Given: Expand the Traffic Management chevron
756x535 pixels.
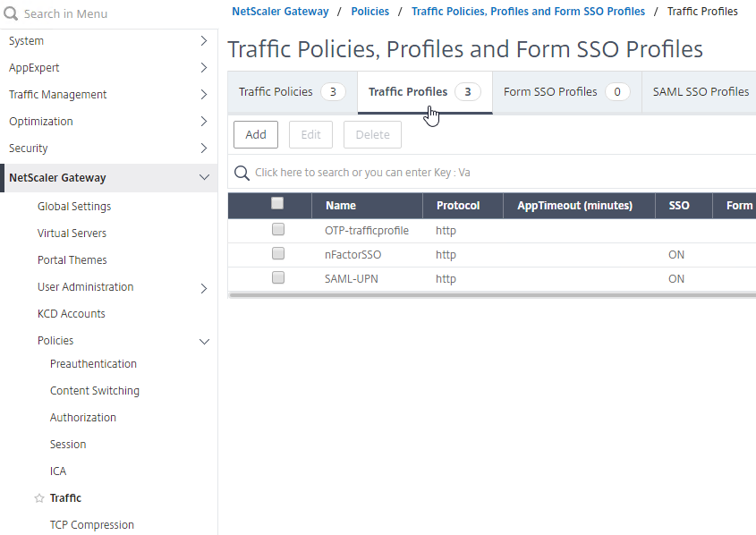Looking at the screenshot, I should point(204,95).
